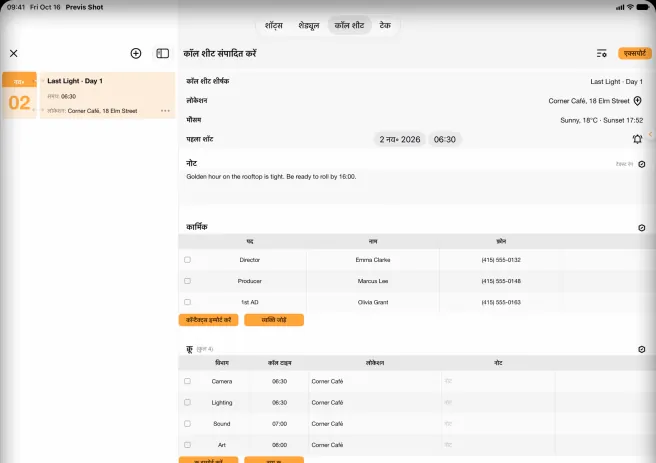Toggle the sidebar layout icon

[x=162, y=54]
